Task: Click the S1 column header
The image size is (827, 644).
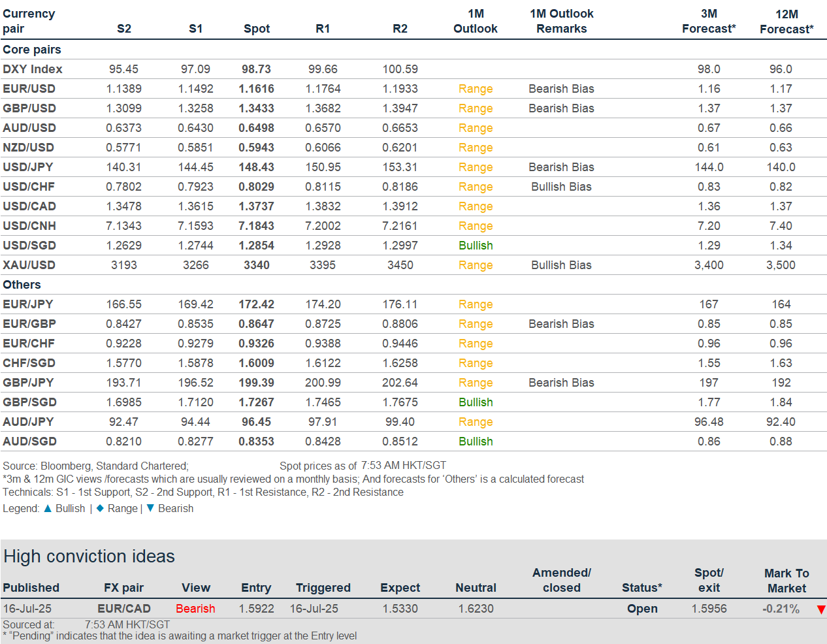Action: pos(196,29)
